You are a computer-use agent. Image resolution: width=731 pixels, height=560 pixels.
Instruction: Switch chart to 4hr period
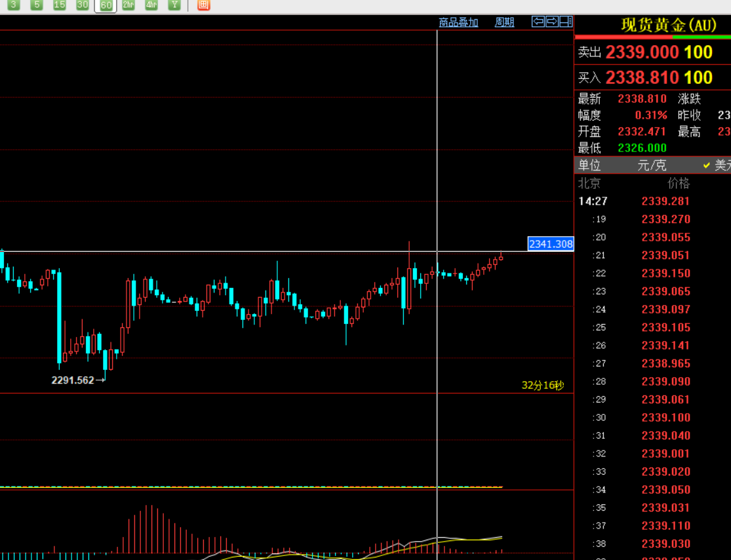[x=151, y=5]
